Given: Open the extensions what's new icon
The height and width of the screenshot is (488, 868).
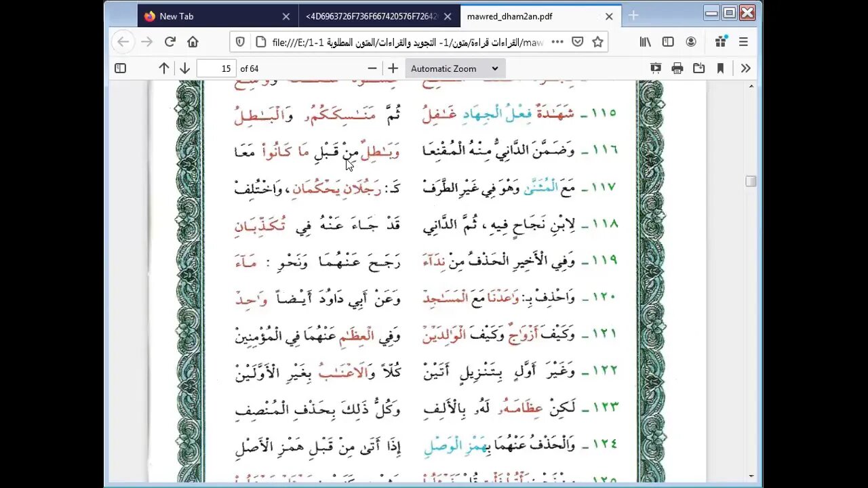Looking at the screenshot, I should click(x=720, y=42).
